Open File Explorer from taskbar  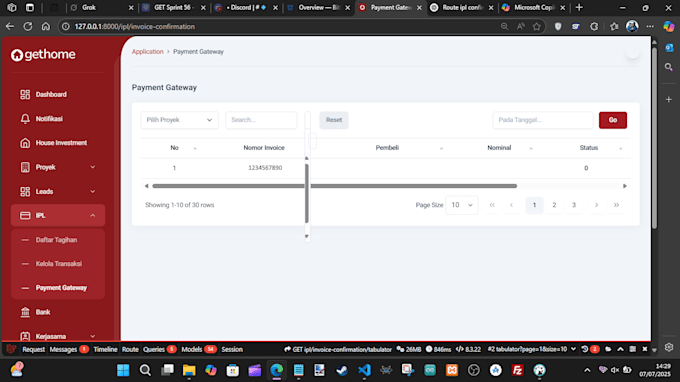[189, 370]
